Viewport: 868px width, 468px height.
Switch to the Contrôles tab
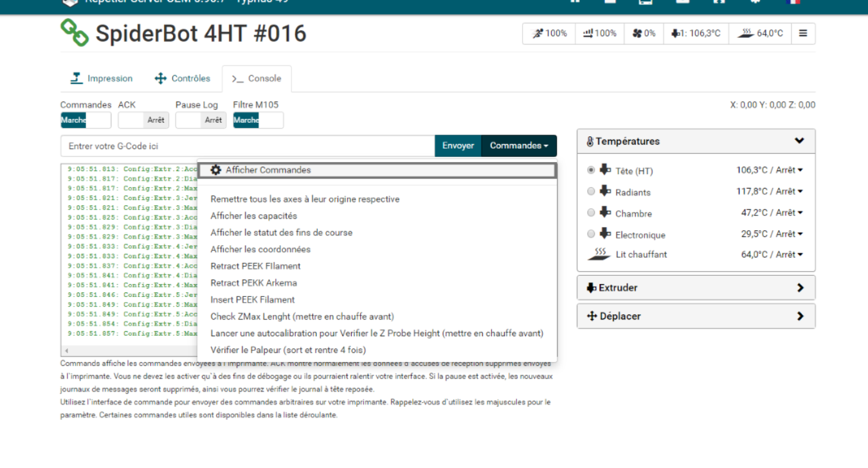click(183, 78)
